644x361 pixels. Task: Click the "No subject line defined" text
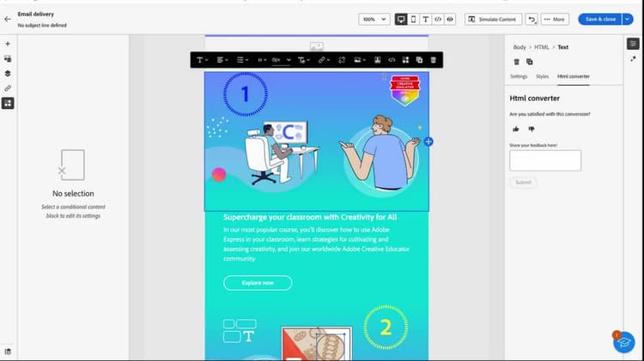click(x=42, y=26)
